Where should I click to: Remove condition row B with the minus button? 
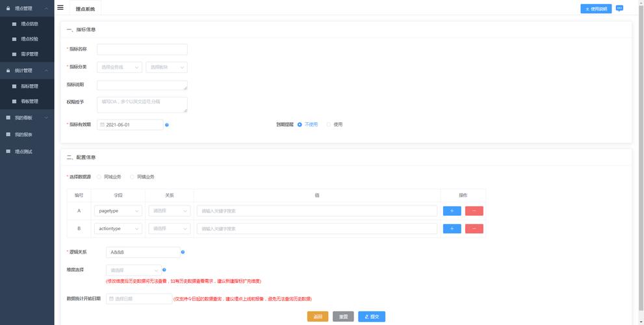(474, 228)
